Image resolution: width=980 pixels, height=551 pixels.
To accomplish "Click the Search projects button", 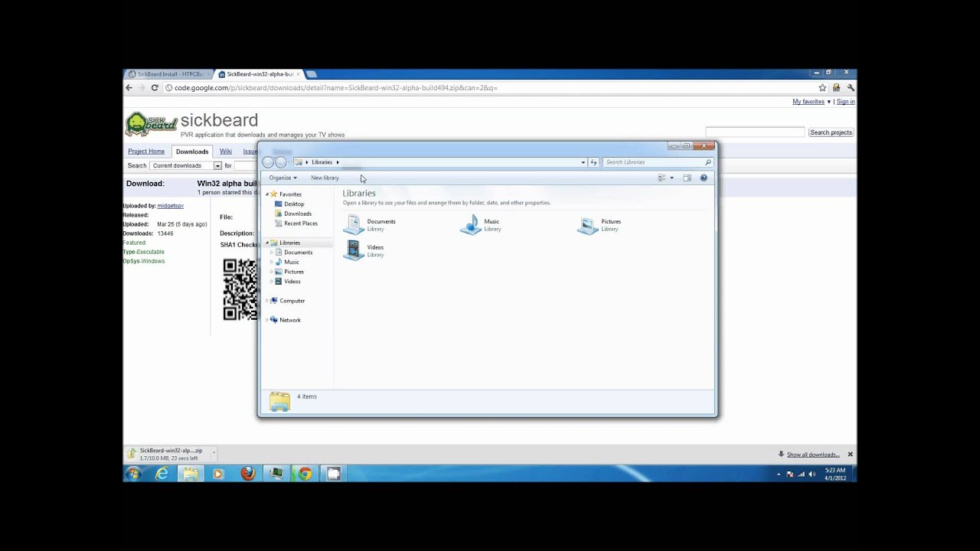I will click(831, 132).
